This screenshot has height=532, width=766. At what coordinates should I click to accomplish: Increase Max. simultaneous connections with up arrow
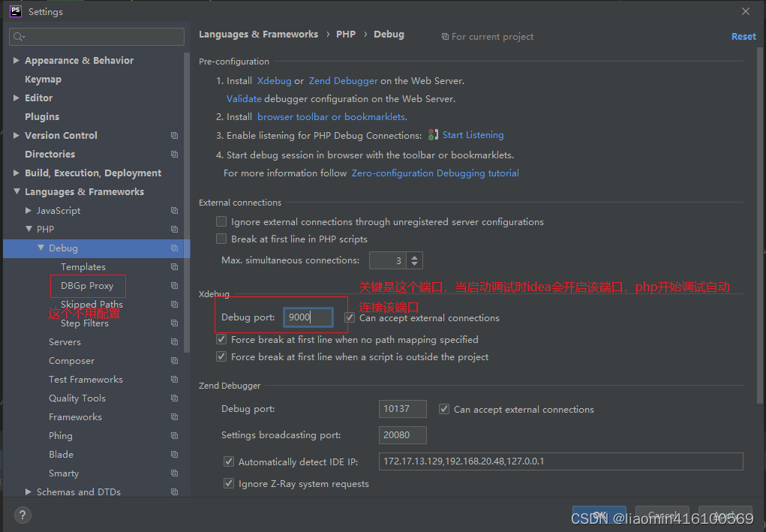click(415, 257)
